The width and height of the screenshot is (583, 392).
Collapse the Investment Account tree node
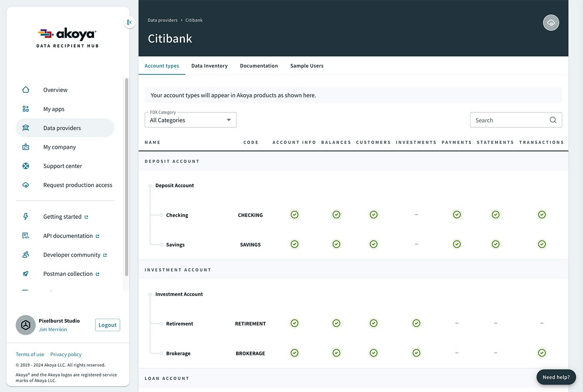[150, 294]
